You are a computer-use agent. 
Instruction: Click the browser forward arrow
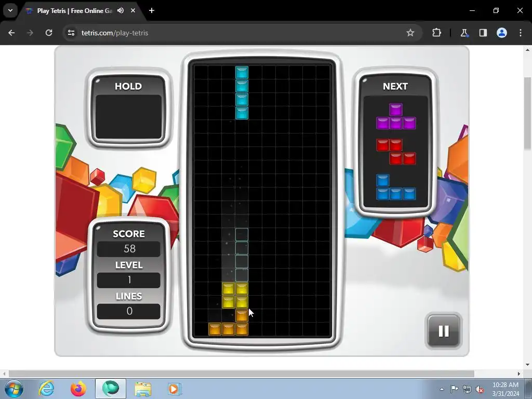tap(30, 33)
